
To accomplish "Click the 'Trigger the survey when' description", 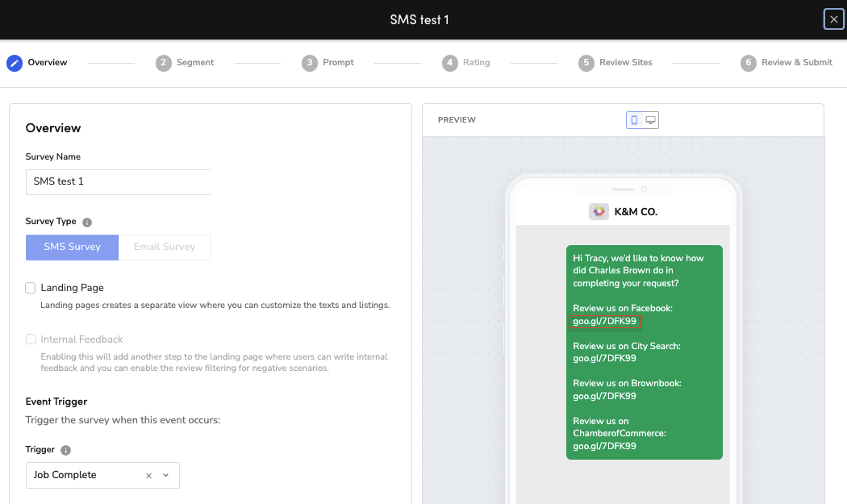I will click(x=123, y=420).
